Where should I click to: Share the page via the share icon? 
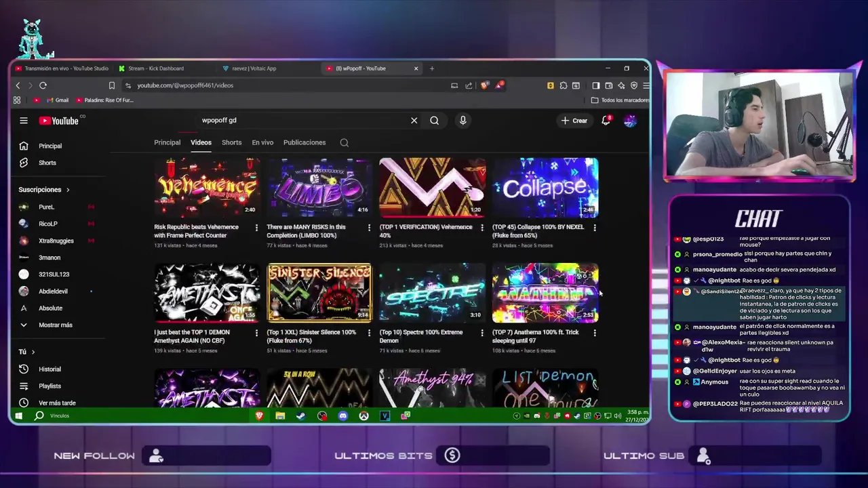coord(469,85)
